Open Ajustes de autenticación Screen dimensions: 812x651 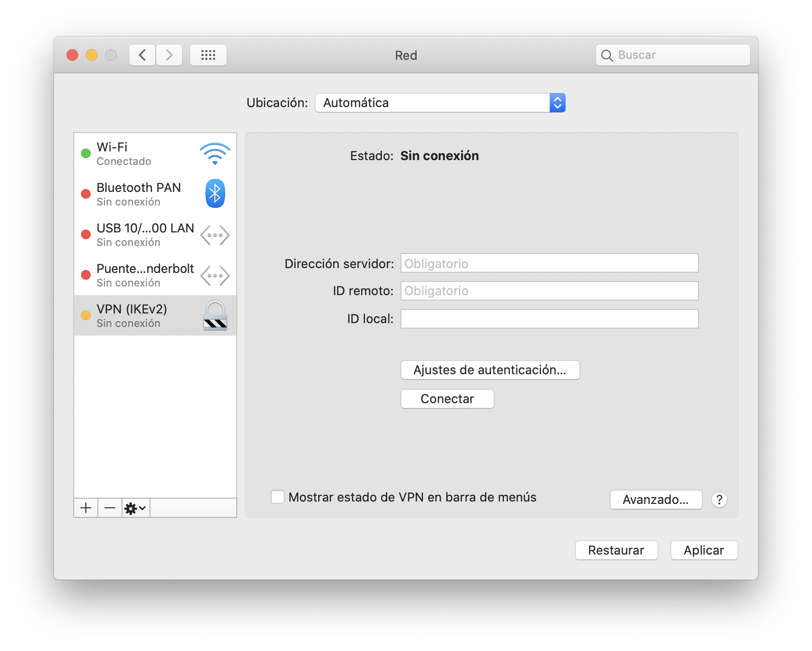point(490,369)
